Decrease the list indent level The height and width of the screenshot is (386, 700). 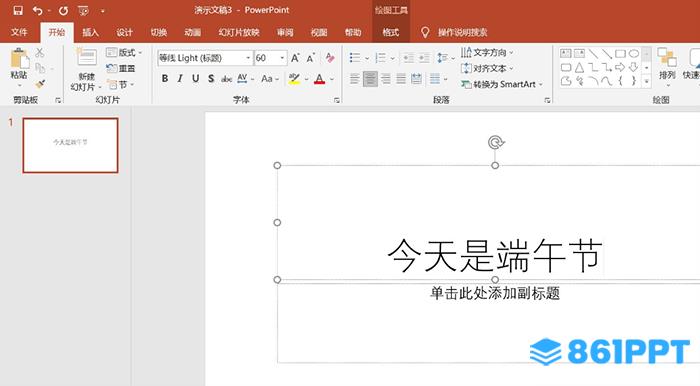(x=408, y=58)
